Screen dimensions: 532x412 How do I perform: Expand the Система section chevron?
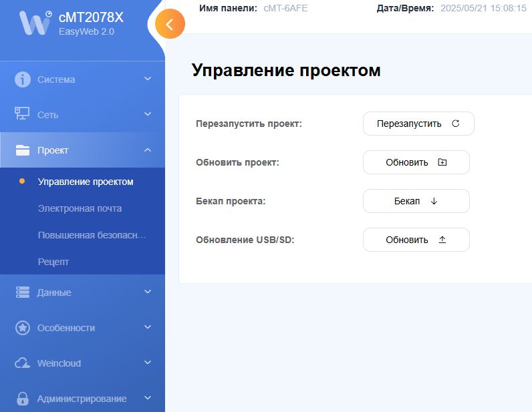point(148,79)
